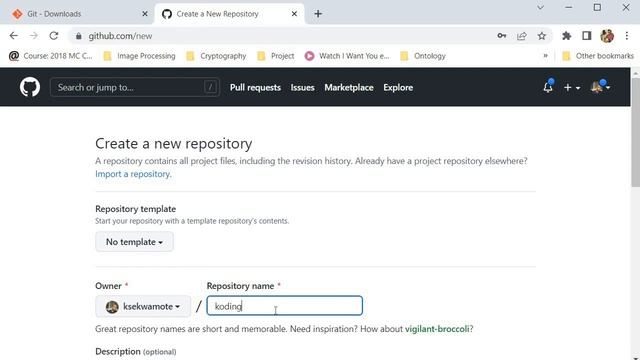Use the vigilant-broccoli name suggestion
The image size is (640, 360).
coord(437,329)
